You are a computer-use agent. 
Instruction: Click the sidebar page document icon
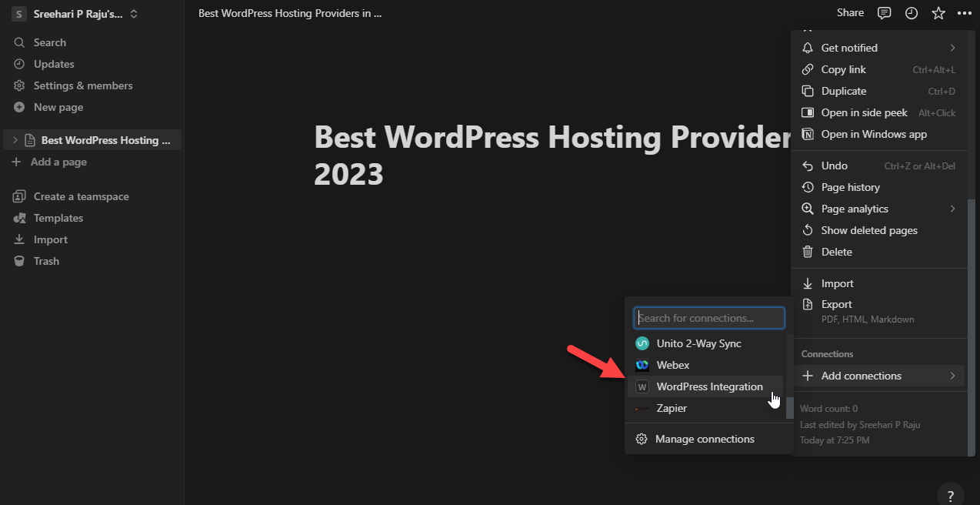click(30, 140)
